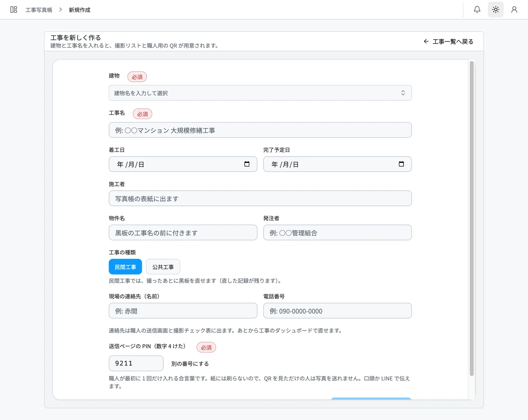Click the form's vertical scrollbar
Screen dimensions: 528x420
pyautogui.click(x=471, y=218)
